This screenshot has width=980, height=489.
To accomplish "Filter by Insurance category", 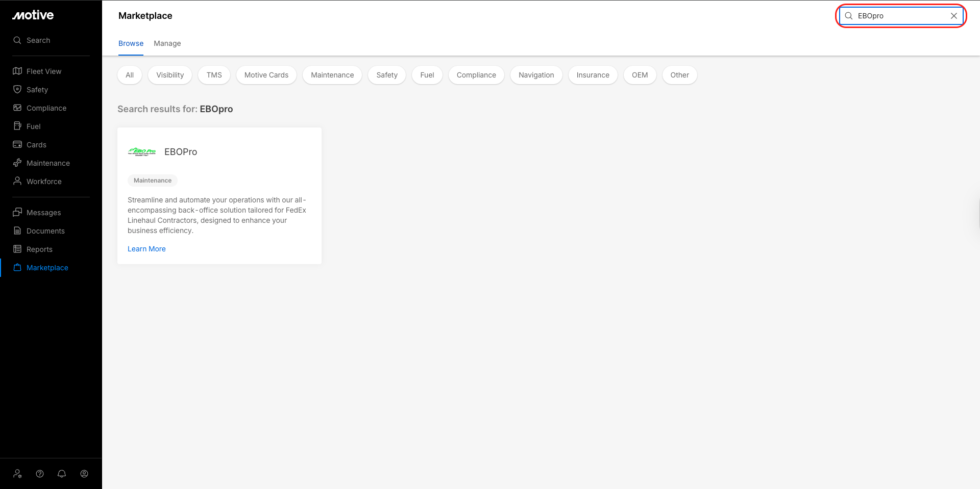I will coord(593,75).
